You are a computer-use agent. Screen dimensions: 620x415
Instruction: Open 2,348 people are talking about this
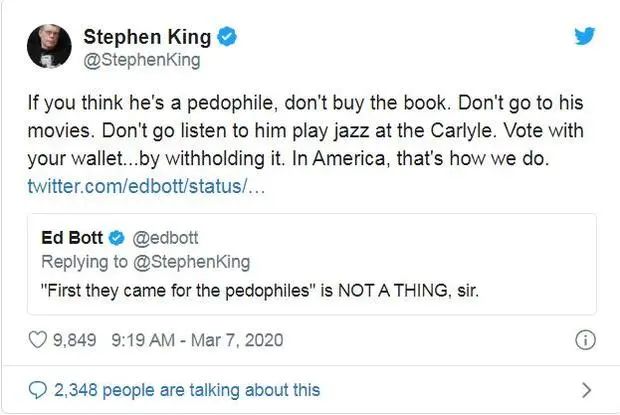tap(186, 389)
